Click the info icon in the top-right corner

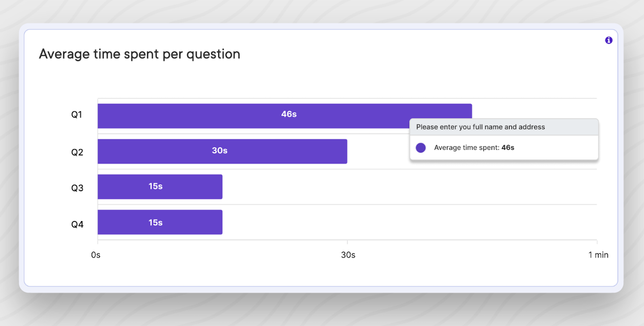(x=608, y=40)
